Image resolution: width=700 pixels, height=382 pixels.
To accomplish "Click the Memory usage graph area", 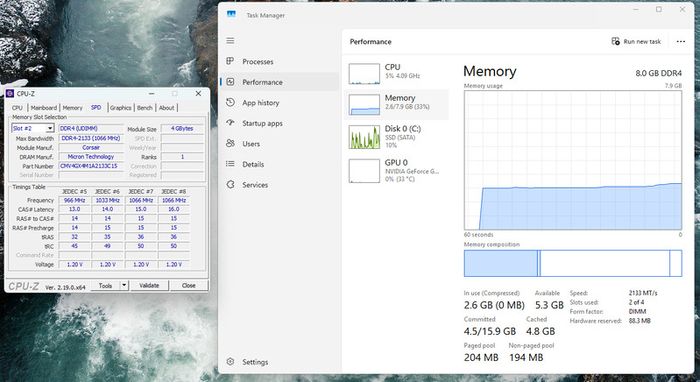I will (x=573, y=160).
